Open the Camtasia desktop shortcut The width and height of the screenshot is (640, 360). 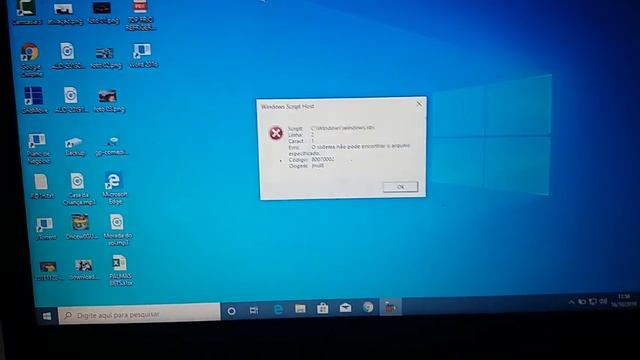point(26,13)
